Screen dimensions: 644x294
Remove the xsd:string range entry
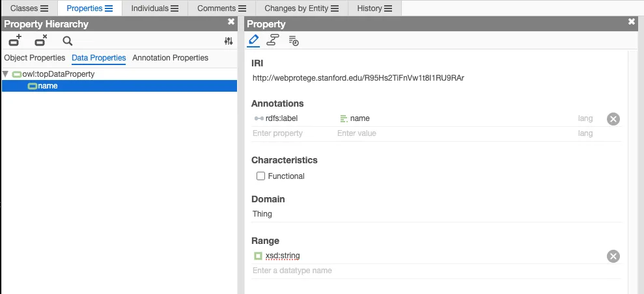pyautogui.click(x=613, y=256)
